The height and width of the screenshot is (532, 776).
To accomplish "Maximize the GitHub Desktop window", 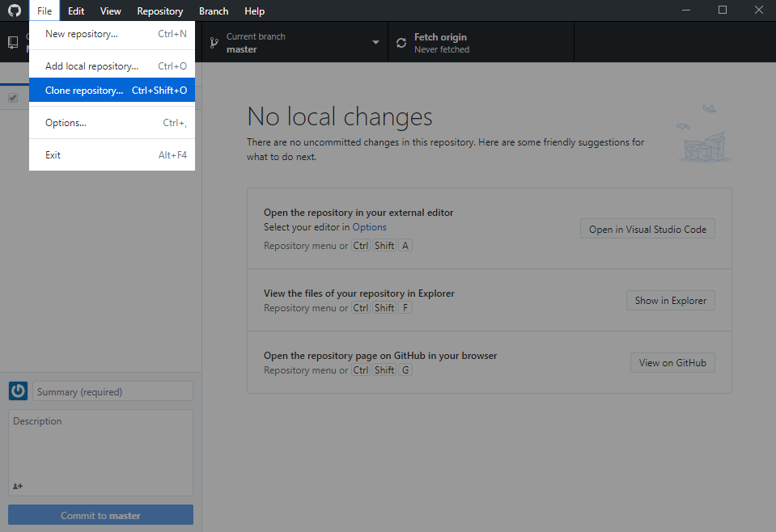I will click(723, 11).
